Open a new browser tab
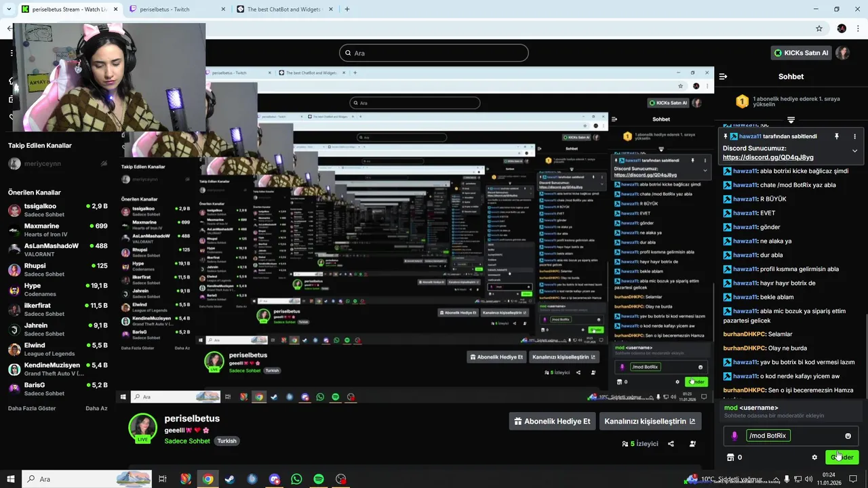Image resolution: width=868 pixels, height=488 pixels. pyautogui.click(x=347, y=9)
